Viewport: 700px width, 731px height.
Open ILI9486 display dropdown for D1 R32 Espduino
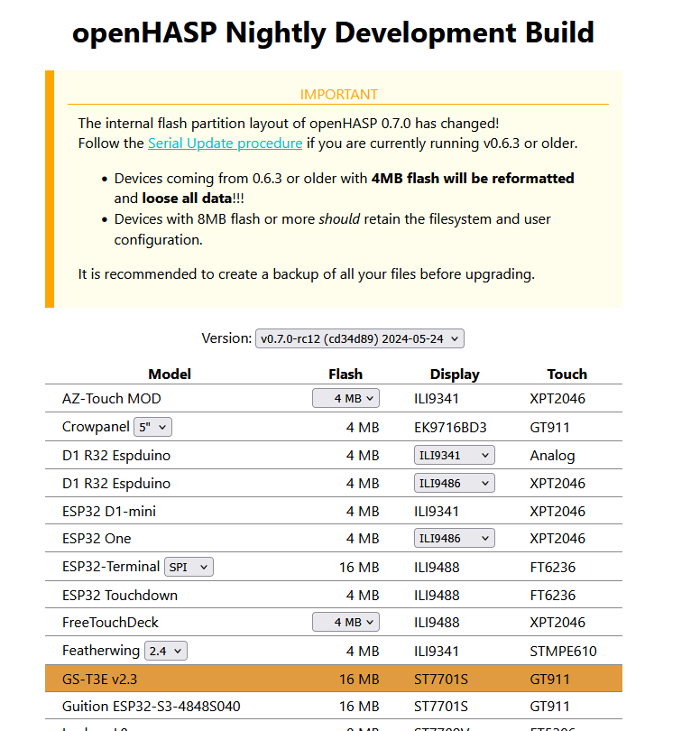tap(454, 484)
